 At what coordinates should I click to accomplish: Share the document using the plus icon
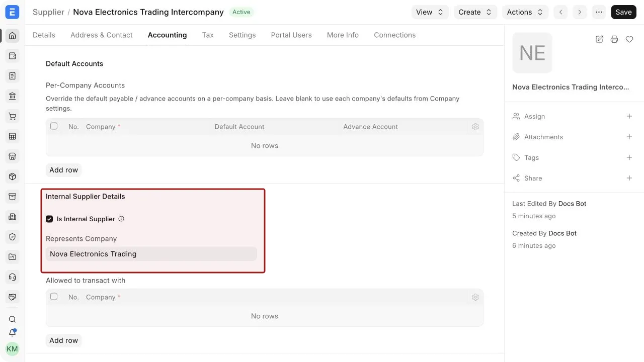(x=629, y=178)
